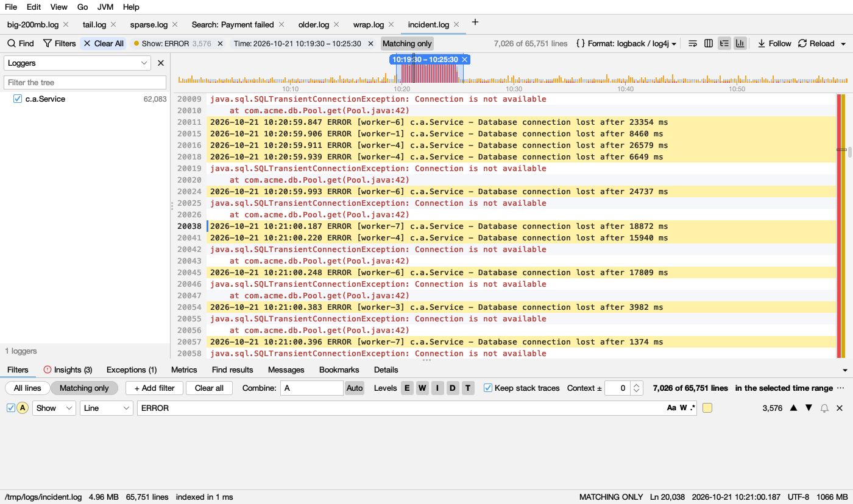Close the tail.log tab
853x504 pixels.
tap(113, 25)
